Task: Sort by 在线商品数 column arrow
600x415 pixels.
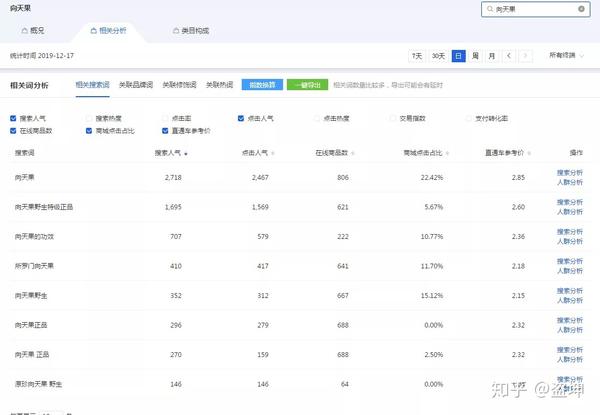Action: click(352, 154)
